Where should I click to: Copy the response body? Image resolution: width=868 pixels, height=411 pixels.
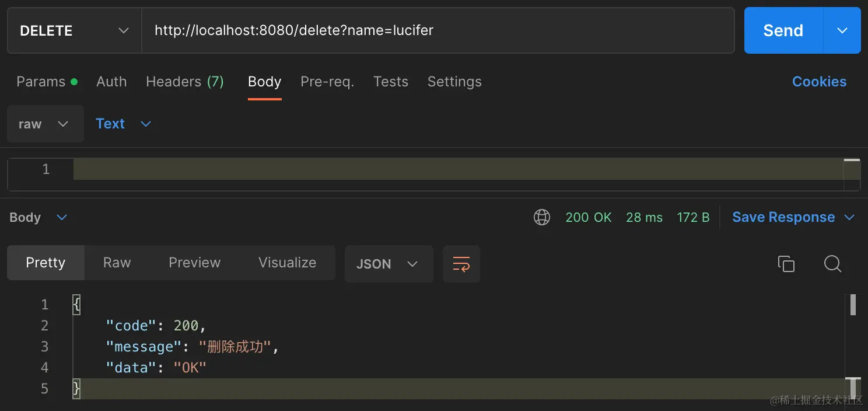(x=786, y=264)
